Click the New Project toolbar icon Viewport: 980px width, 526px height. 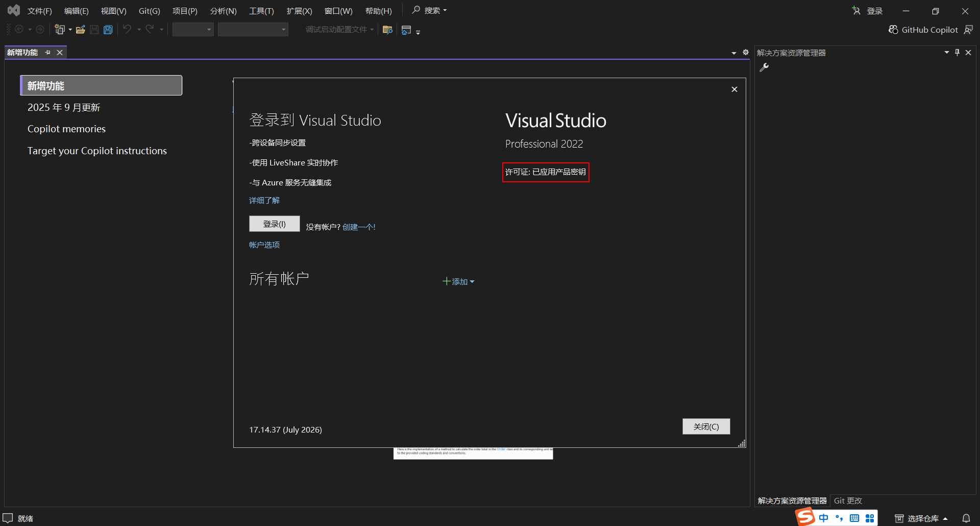[60, 30]
